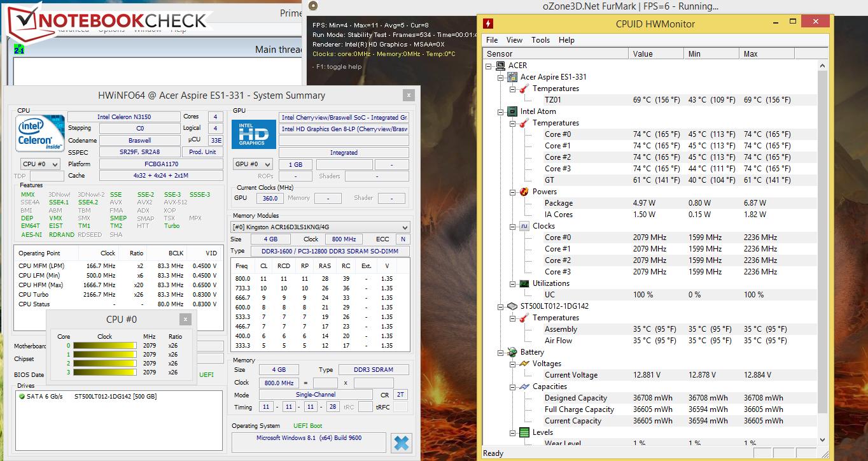Click the Intel Celeron inside logo in HWiNFO64
This screenshot has width=868, height=461.
40,133
